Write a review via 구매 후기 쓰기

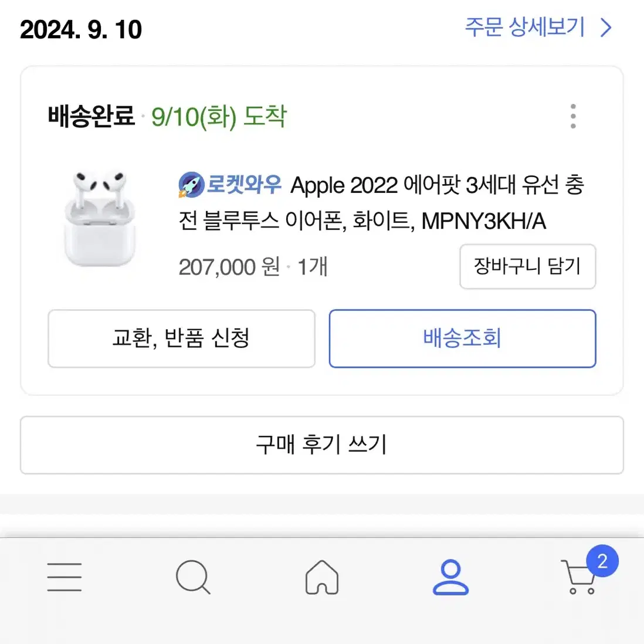(x=322, y=445)
